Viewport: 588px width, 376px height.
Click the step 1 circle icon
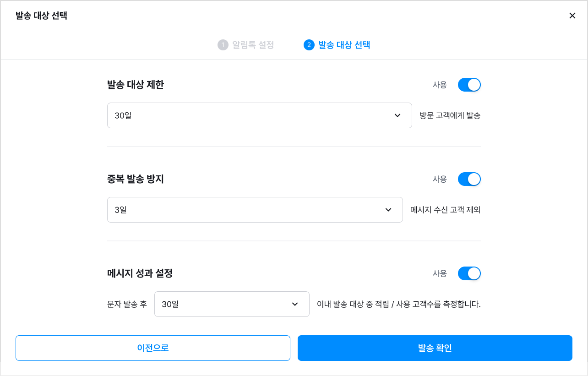(223, 45)
